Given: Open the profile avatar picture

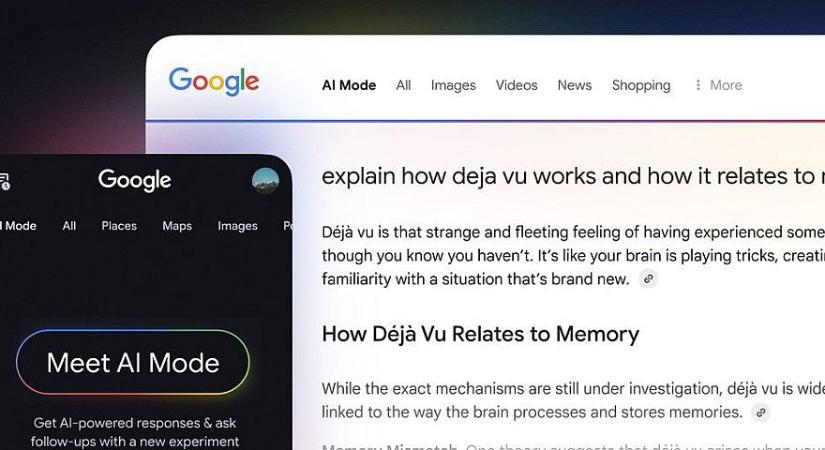Looking at the screenshot, I should pyautogui.click(x=265, y=181).
